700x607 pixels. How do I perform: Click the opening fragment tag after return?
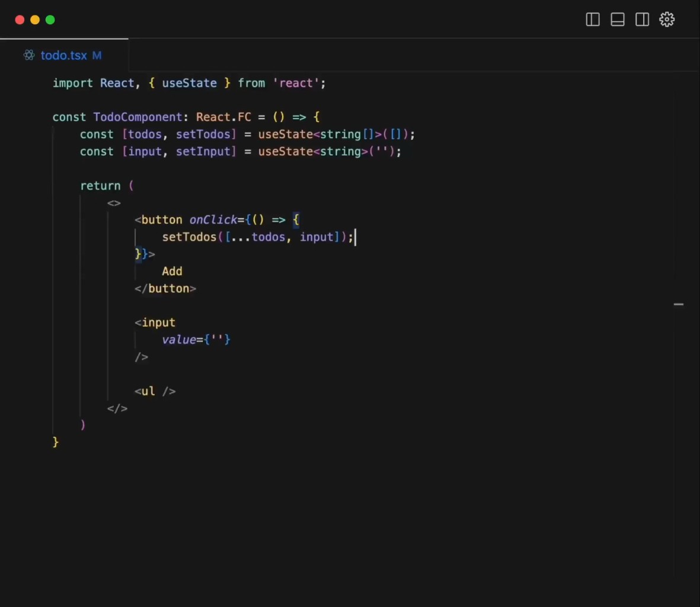click(x=114, y=202)
